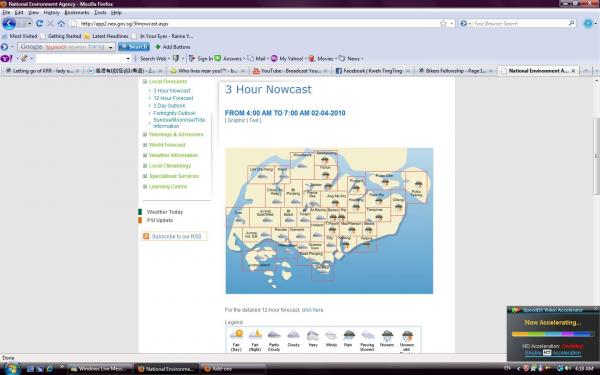Open the back/forward history dropdown arrow

pyautogui.click(x=29, y=24)
